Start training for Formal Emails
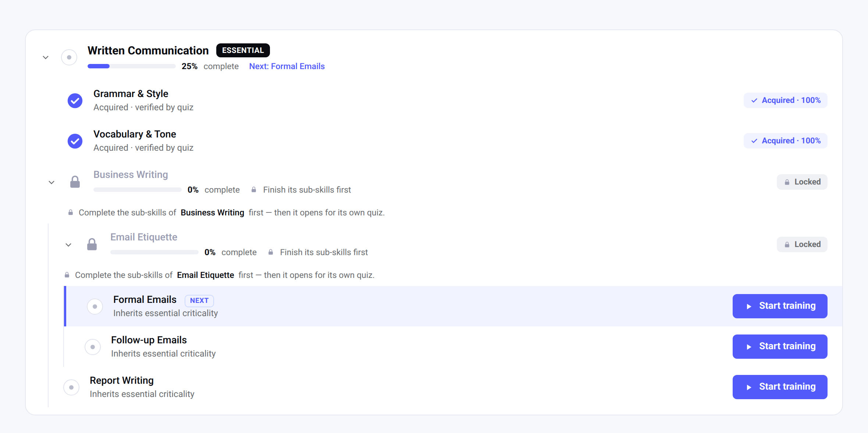 pos(780,306)
